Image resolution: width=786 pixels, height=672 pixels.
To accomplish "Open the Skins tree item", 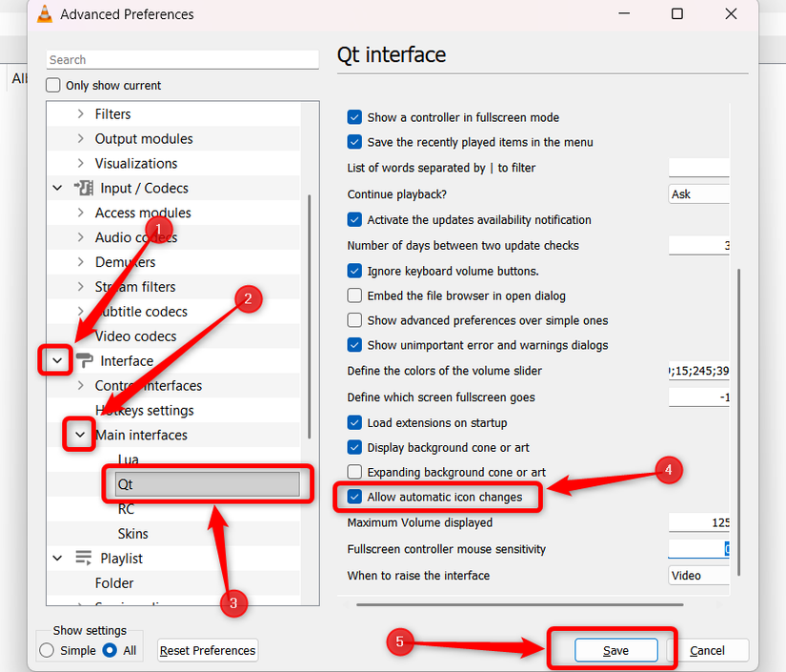I will [x=132, y=534].
